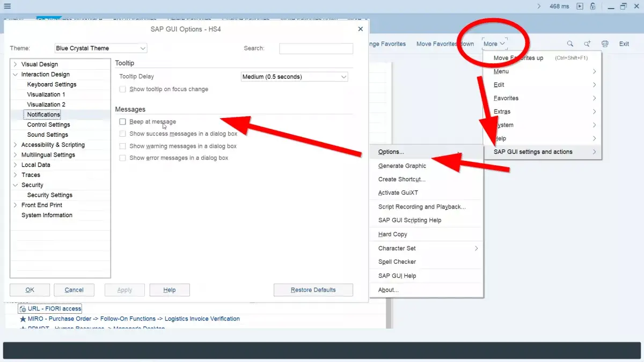Select System Information in the tree

coord(47,216)
